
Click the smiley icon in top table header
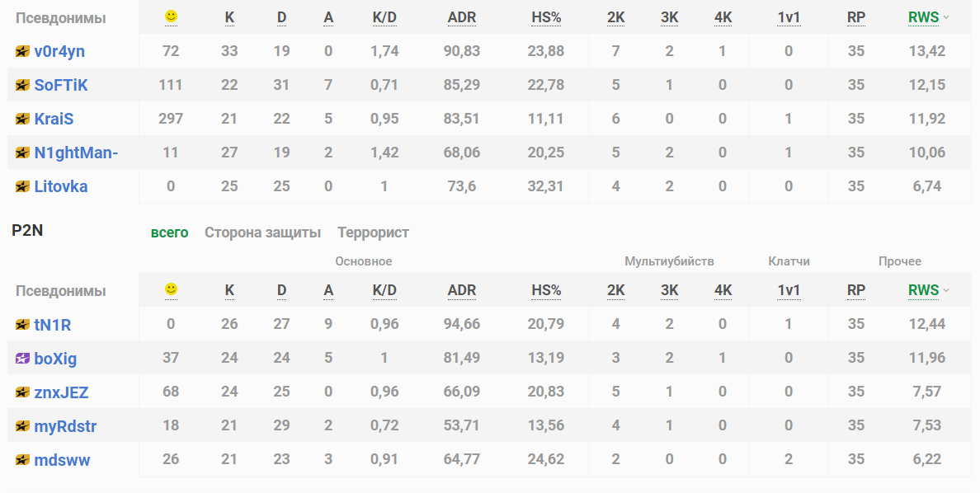(x=171, y=16)
